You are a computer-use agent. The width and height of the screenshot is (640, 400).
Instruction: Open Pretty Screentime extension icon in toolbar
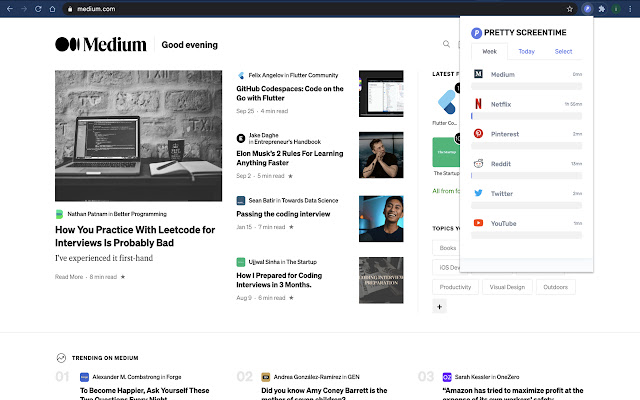pos(587,9)
